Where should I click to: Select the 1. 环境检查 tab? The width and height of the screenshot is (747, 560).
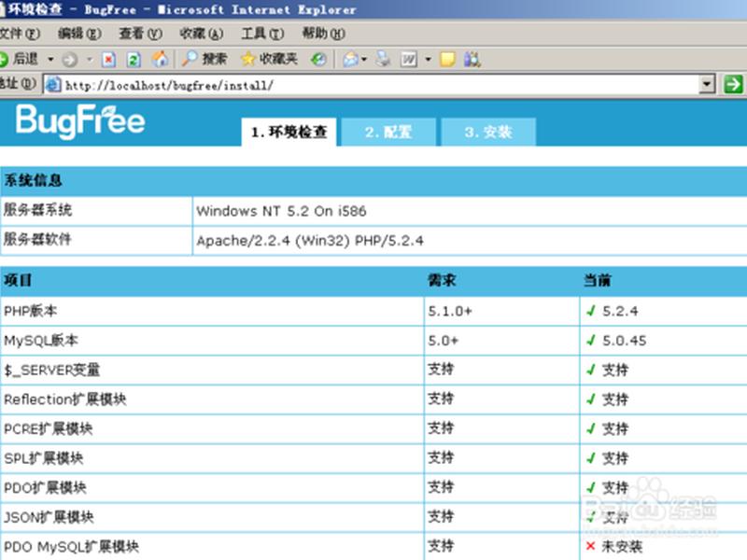289,132
